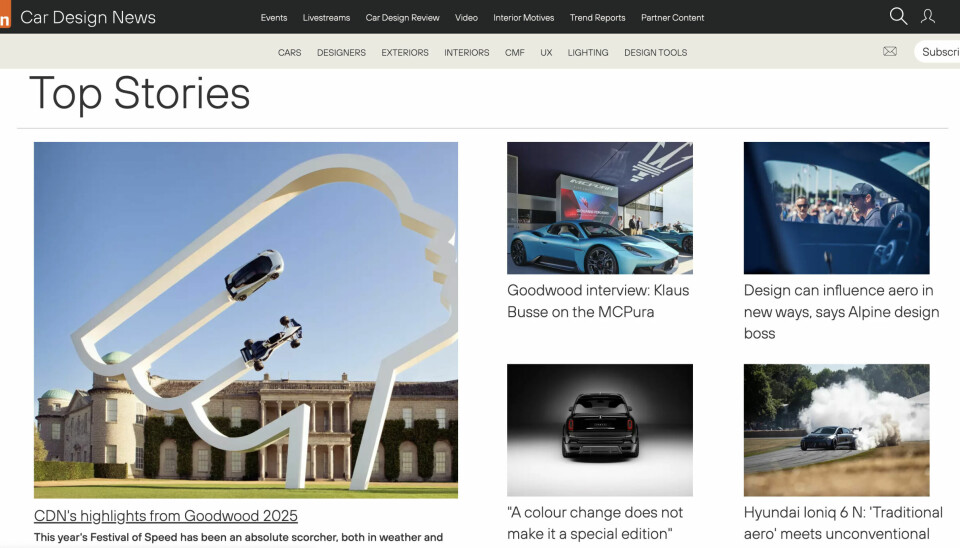Open Partner Content section

(x=672, y=18)
